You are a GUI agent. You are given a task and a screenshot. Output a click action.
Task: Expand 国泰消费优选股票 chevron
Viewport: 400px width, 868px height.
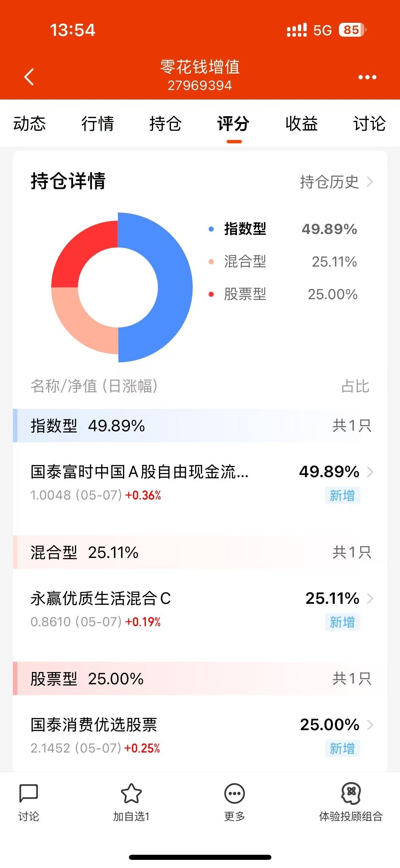tap(370, 725)
